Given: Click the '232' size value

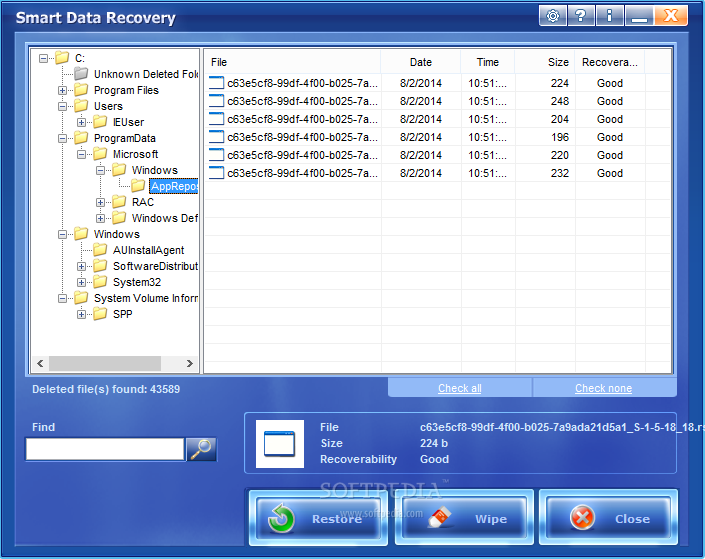Looking at the screenshot, I should [560, 173].
